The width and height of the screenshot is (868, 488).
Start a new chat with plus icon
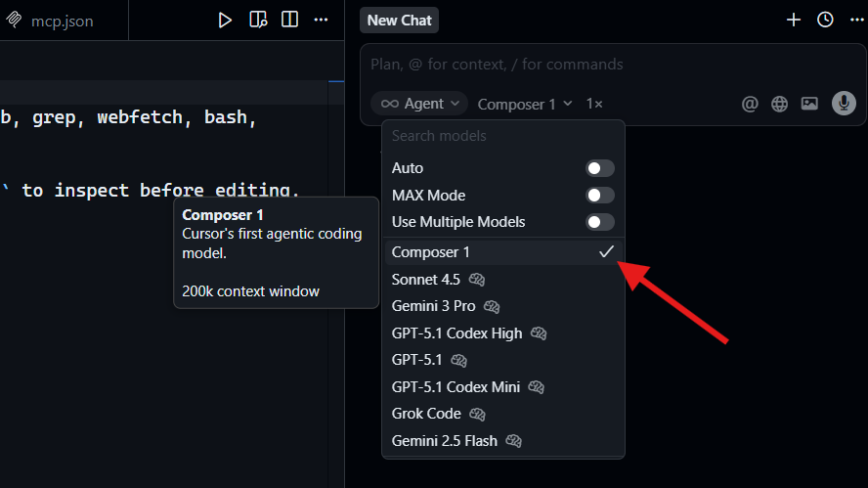point(794,20)
